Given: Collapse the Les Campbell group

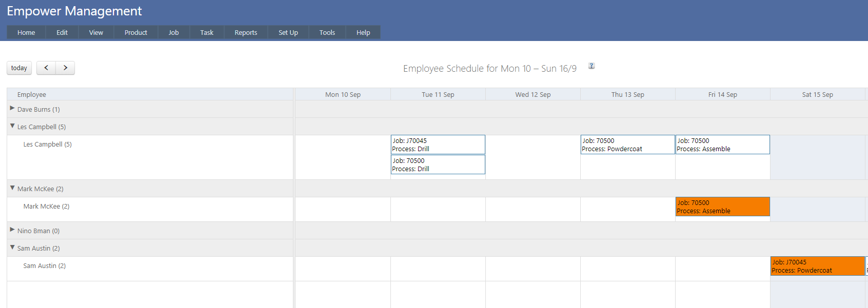Looking at the screenshot, I should click(x=12, y=126).
